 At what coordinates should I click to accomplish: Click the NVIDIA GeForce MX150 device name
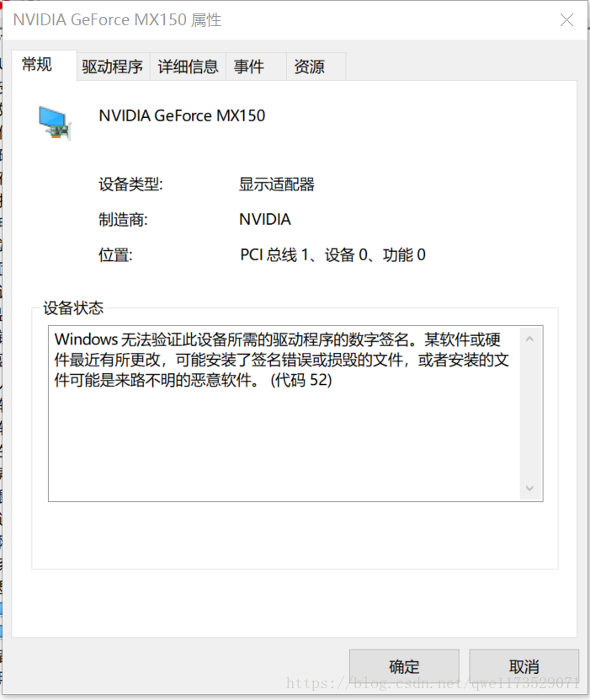pos(182,115)
